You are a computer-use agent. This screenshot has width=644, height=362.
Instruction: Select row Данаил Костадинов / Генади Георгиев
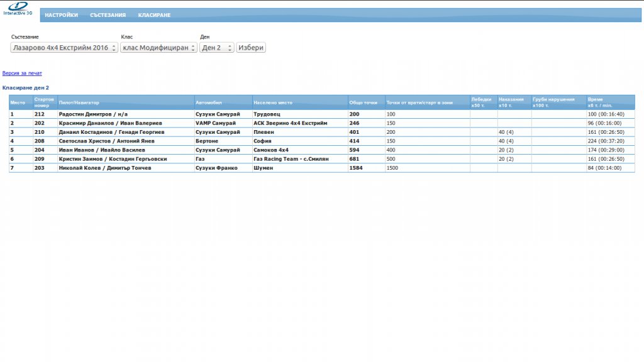click(321, 132)
